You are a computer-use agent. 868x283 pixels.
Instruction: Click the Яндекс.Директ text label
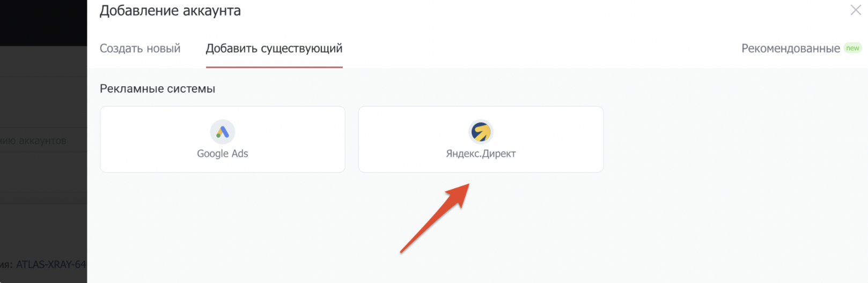[x=481, y=154]
